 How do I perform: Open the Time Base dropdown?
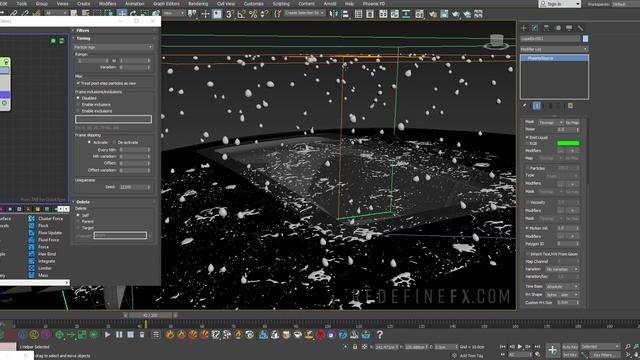coord(562,287)
